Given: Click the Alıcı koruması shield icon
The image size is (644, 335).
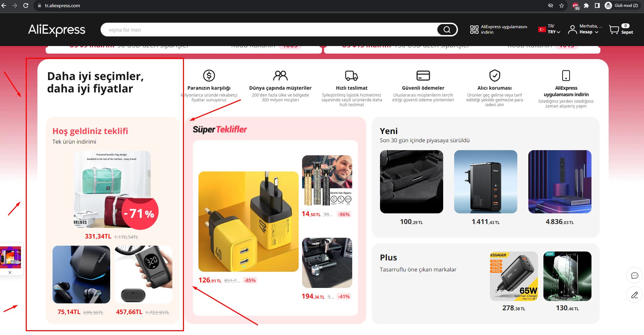Looking at the screenshot, I should pyautogui.click(x=495, y=75).
